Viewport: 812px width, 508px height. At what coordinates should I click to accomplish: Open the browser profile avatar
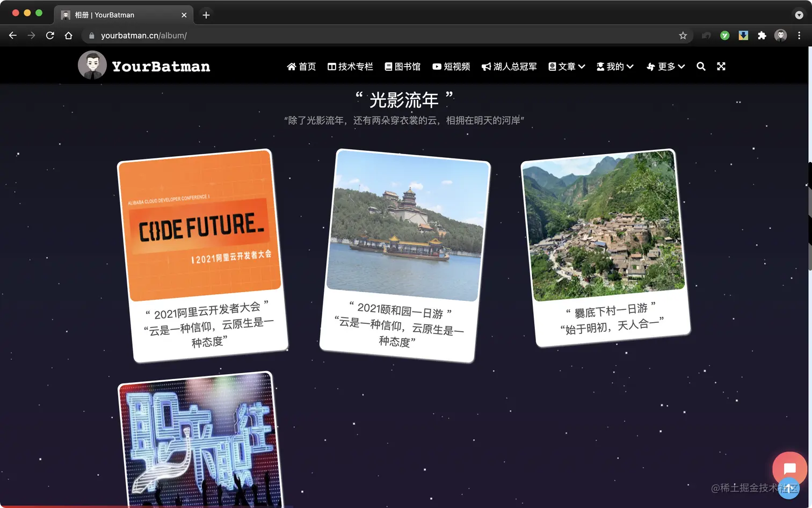(x=780, y=35)
